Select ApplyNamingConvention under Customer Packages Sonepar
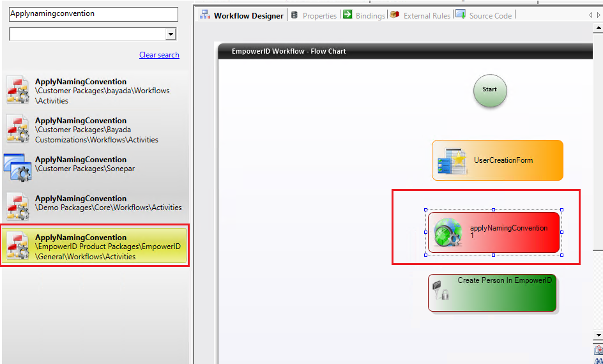 [x=95, y=167]
